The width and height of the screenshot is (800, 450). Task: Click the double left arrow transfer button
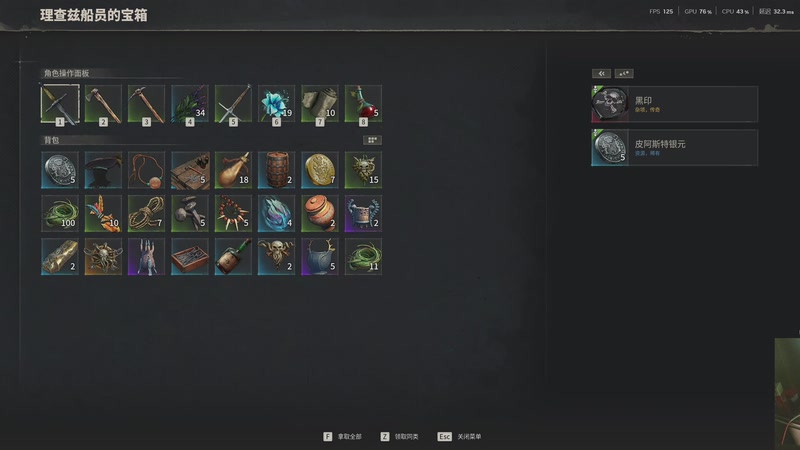click(x=602, y=73)
